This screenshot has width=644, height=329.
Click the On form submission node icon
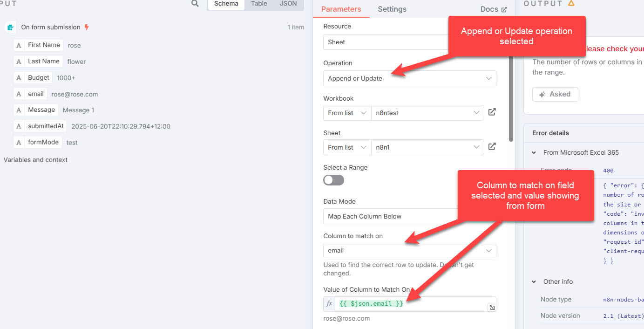click(x=10, y=27)
